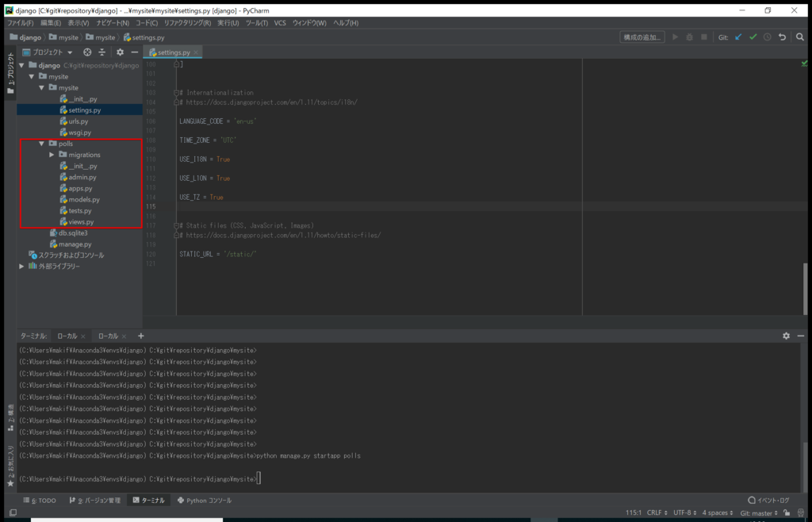The image size is (812, 522).
Task: Open the TODO tool window
Action: (x=40, y=501)
